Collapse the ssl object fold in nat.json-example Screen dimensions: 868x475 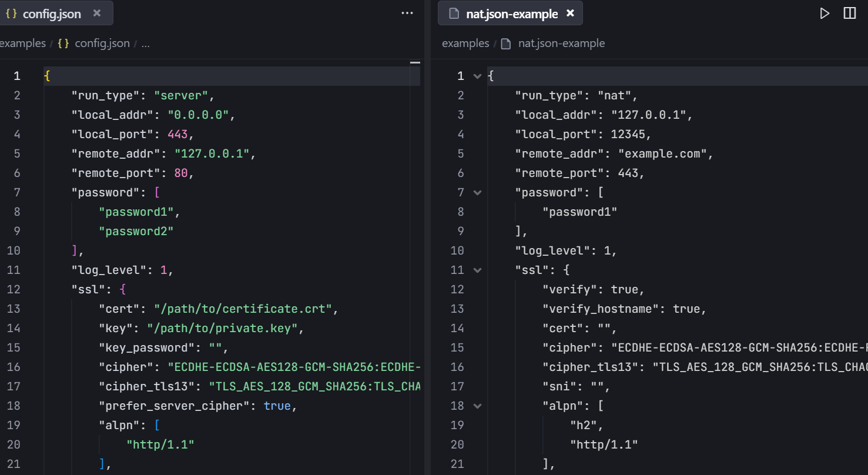coord(477,270)
